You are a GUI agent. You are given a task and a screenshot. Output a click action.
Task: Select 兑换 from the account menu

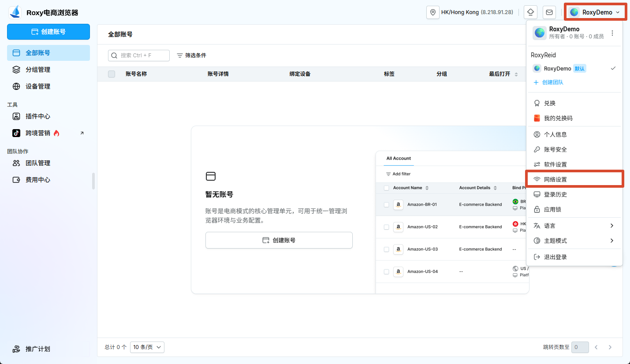pos(574,103)
